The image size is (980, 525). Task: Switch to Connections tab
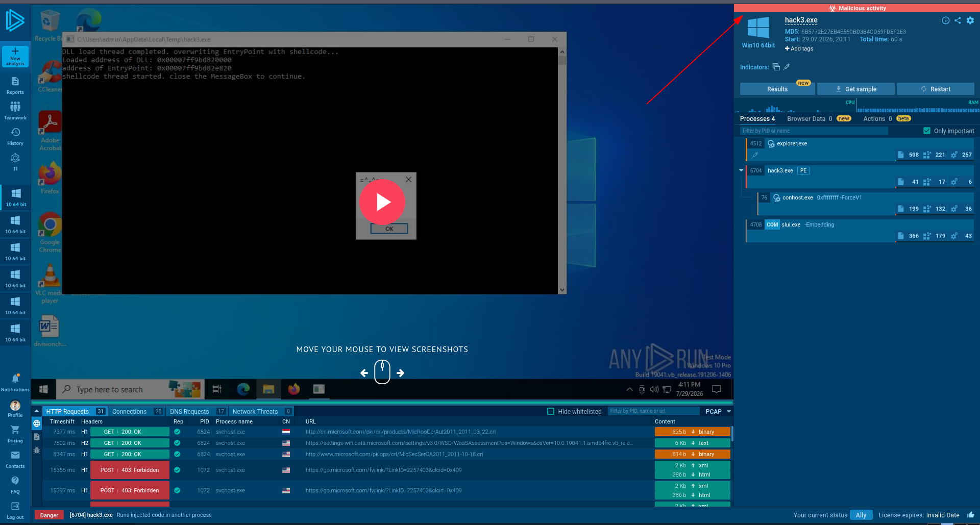tap(137, 411)
